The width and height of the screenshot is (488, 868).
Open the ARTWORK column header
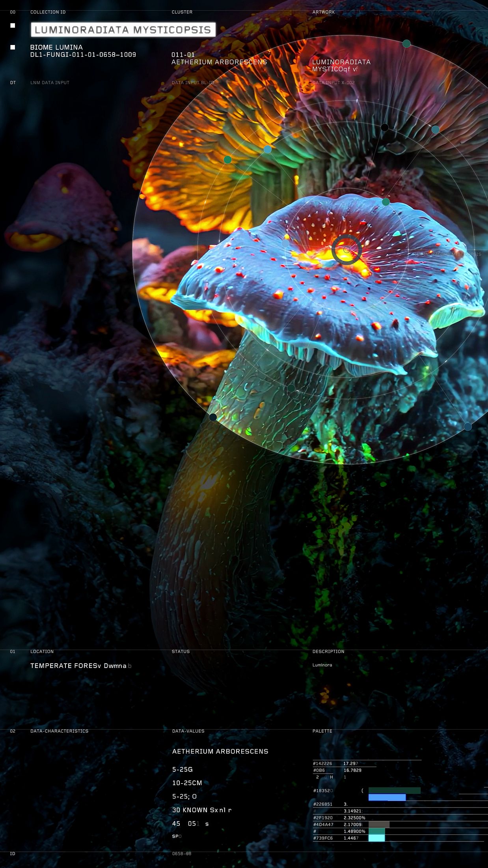(324, 12)
